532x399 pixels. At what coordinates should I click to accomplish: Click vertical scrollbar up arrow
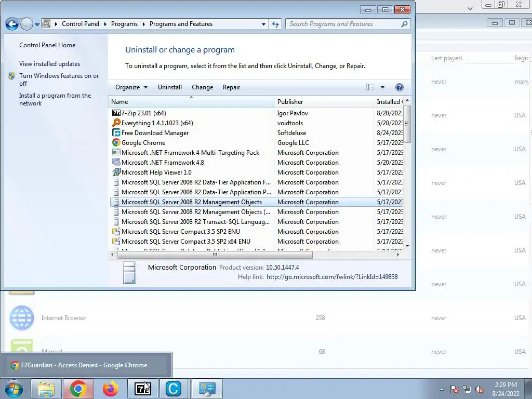[x=407, y=100]
